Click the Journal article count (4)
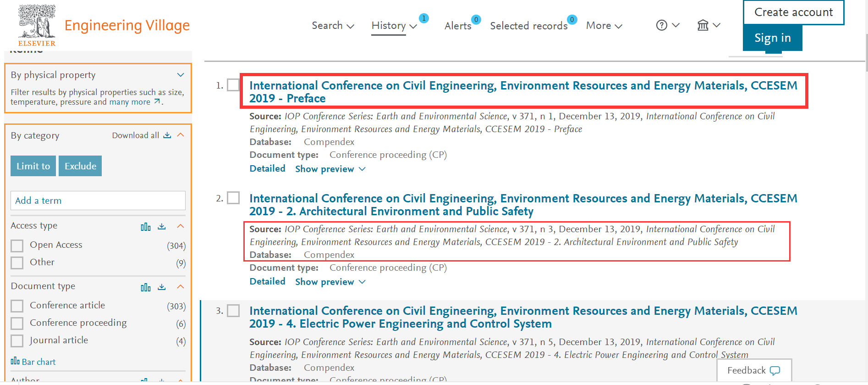 pos(181,341)
